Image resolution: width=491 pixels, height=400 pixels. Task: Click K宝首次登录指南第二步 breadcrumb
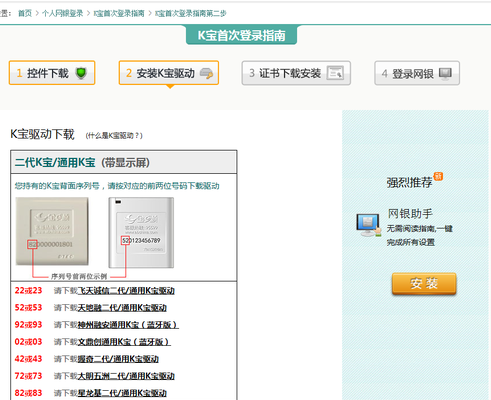tap(190, 13)
